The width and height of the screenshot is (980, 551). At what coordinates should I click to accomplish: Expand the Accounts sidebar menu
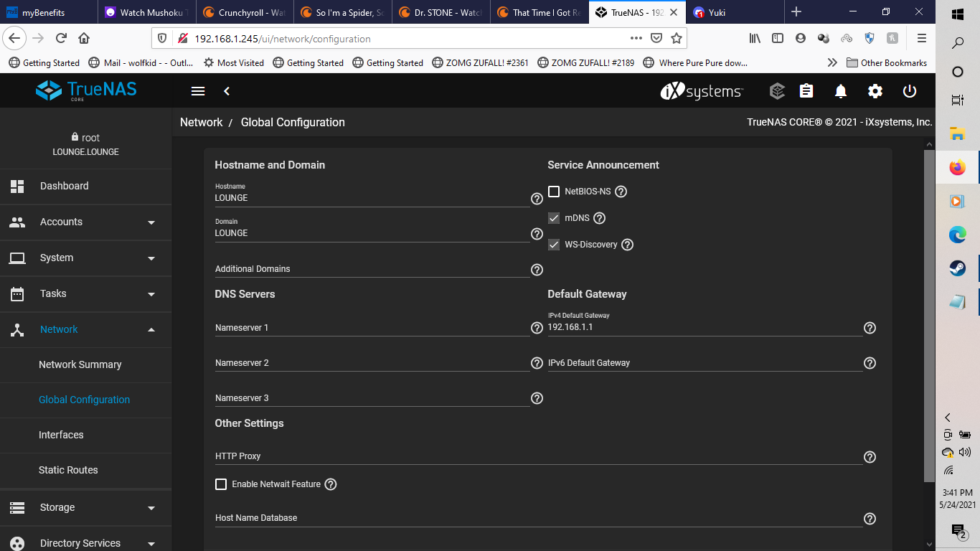click(x=86, y=222)
